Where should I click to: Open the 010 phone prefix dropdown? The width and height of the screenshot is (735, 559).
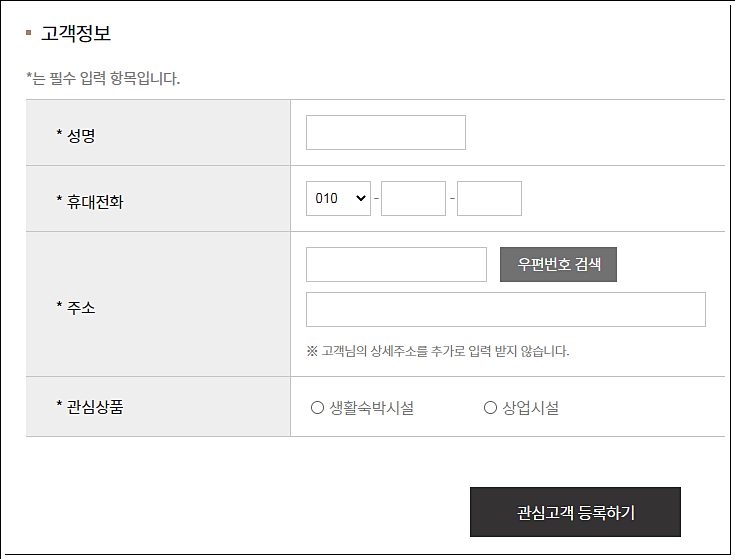click(x=338, y=199)
